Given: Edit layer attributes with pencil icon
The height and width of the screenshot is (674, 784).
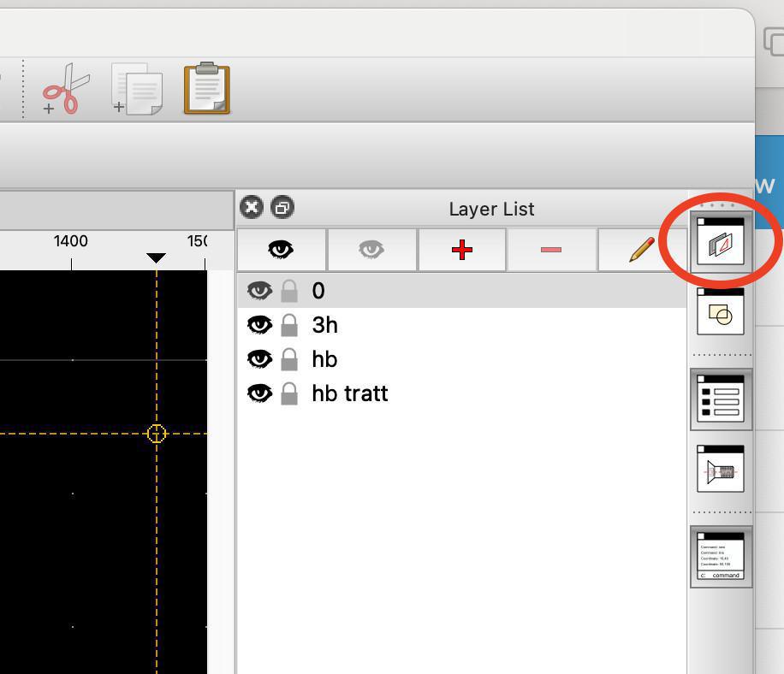Looking at the screenshot, I should pyautogui.click(x=641, y=250).
